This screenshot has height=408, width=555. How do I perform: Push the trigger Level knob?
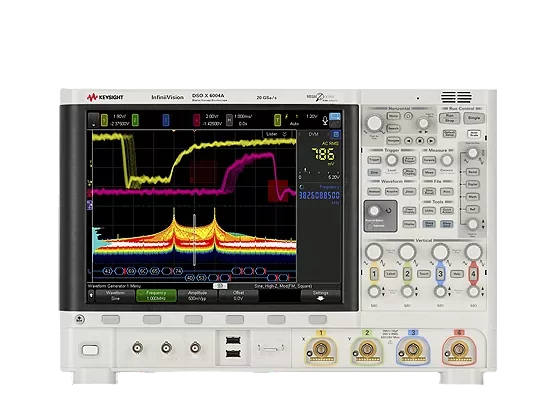coord(391,160)
